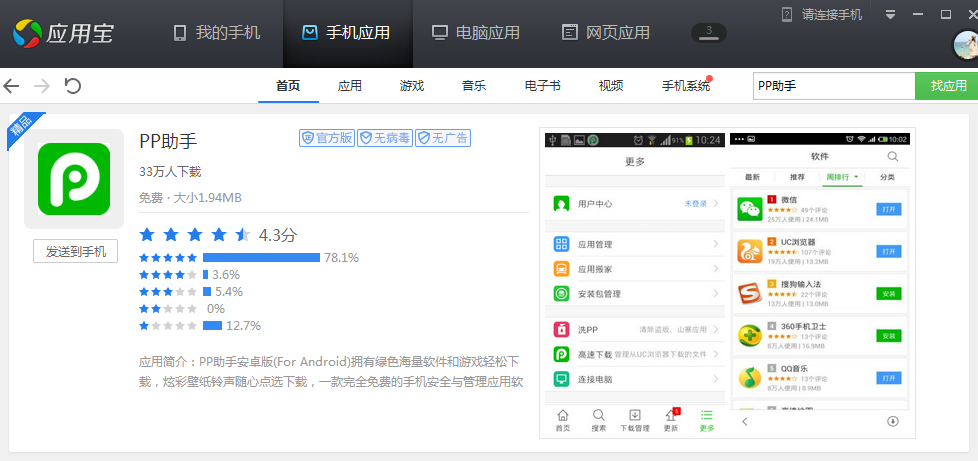
Task: Click QQ音乐 icon in second screenshot
Action: point(750,377)
